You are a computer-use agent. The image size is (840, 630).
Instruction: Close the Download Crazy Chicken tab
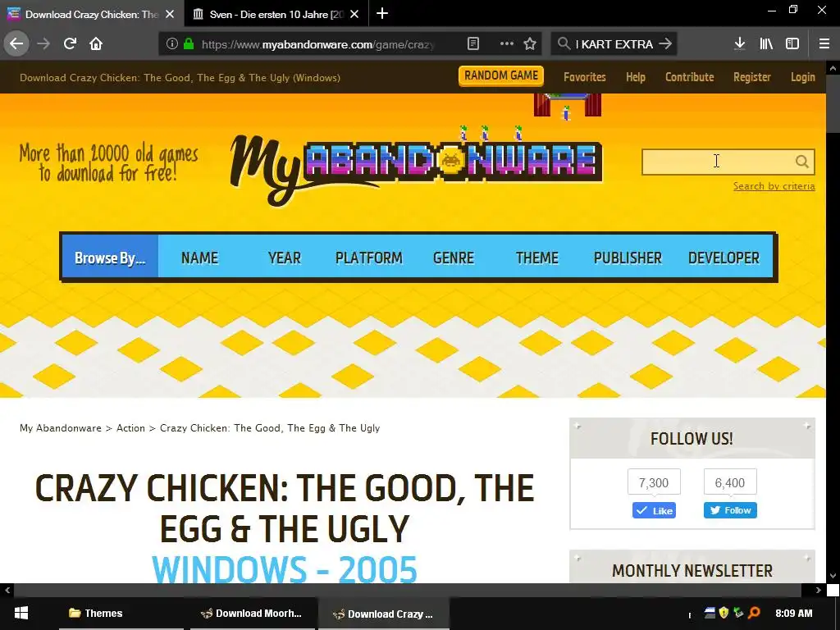point(170,14)
